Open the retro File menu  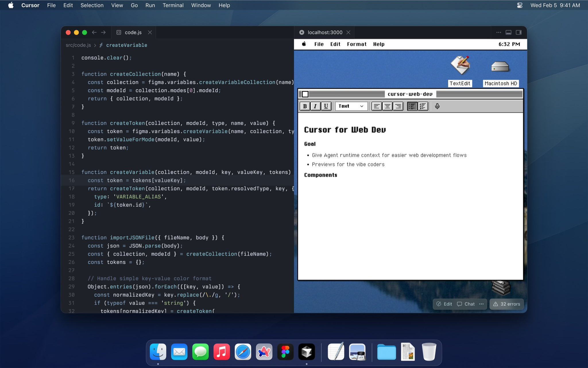click(319, 44)
